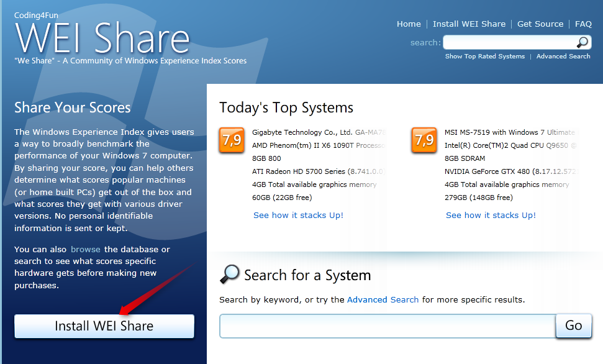Screen dimensions: 603x364
Task: Click Gigabyte's 4GB Total available graphics memory
Action: [314, 184]
